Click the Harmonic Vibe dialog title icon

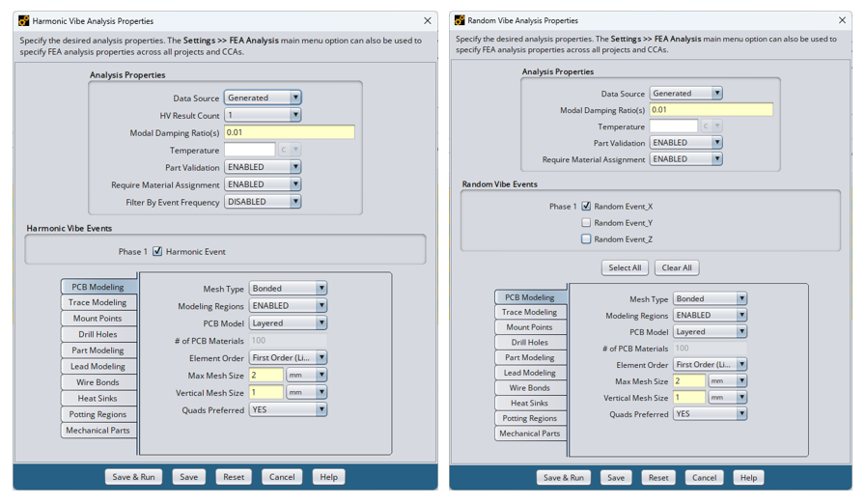(24, 20)
